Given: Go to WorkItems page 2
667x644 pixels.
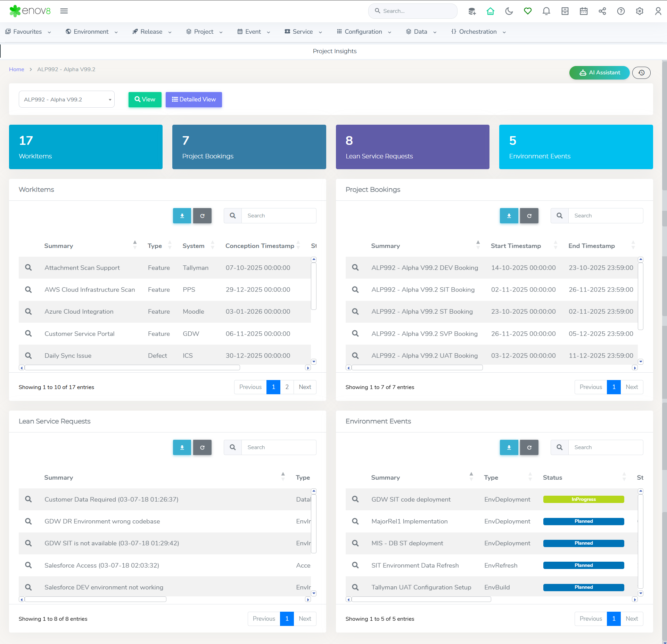Looking at the screenshot, I should click(x=287, y=387).
